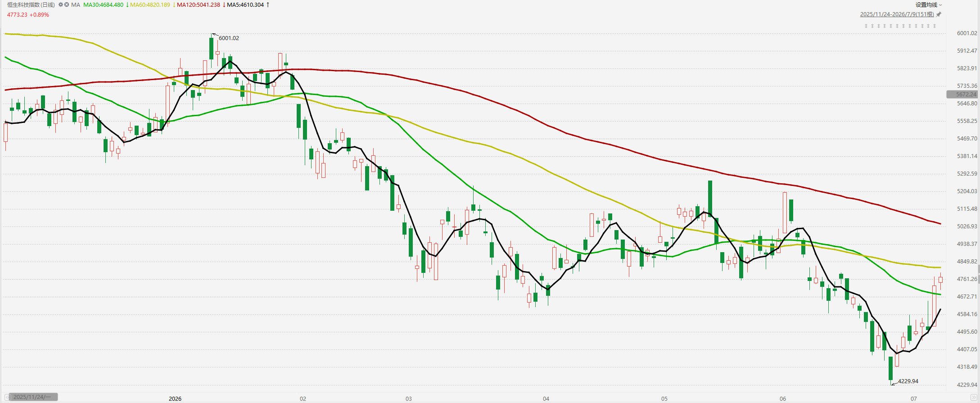Image resolution: width=980 pixels, height=403 pixels.
Task: Click the 5672.24 highlighted price tag on axis
Action: pyautogui.click(x=962, y=95)
